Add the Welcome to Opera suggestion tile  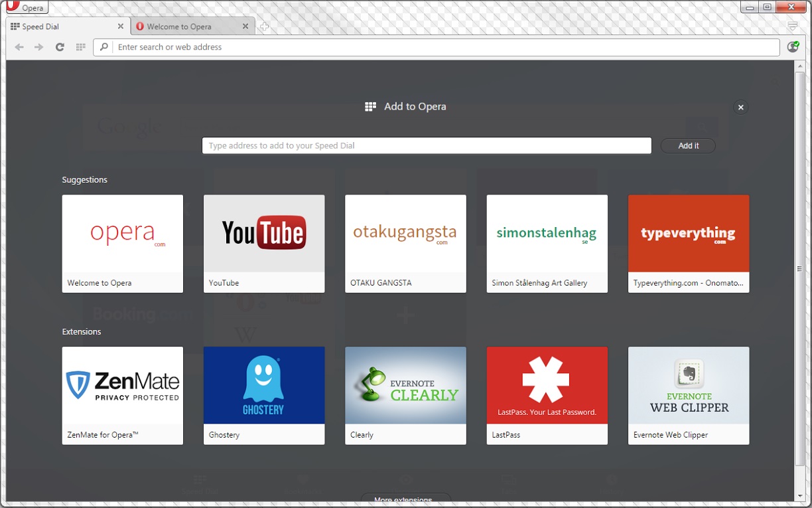point(123,244)
